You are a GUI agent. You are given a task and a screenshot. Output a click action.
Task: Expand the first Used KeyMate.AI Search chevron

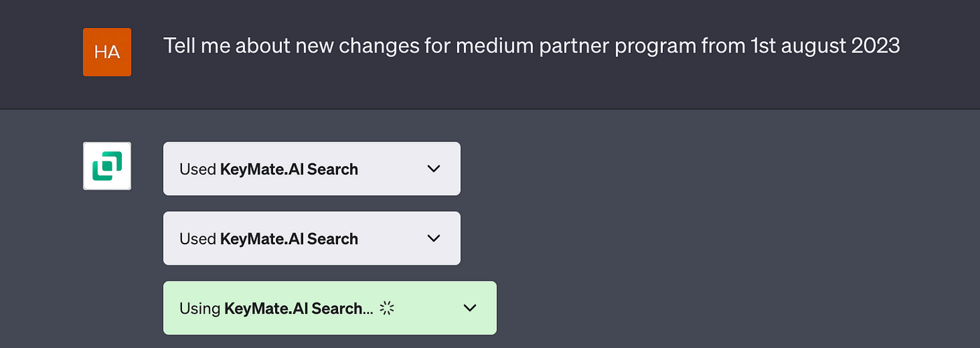pyautogui.click(x=434, y=169)
